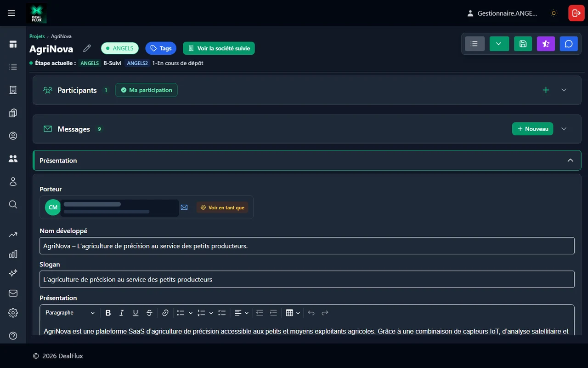Create Nouveau message
Screen dimensions: 588x368
point(532,129)
